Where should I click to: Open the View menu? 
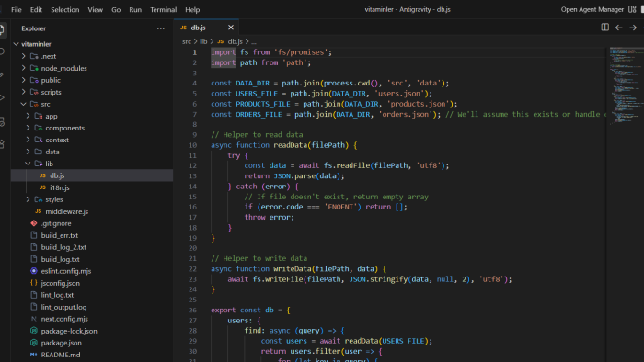96,9
